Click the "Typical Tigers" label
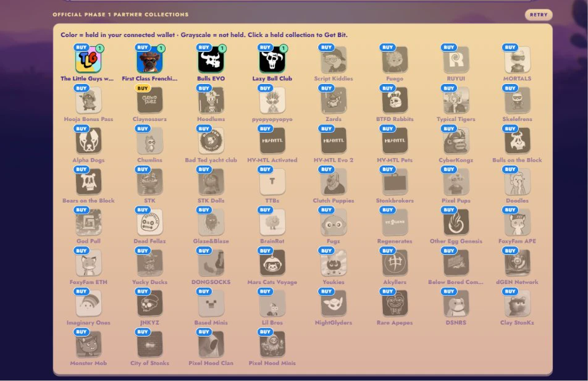The width and height of the screenshot is (588, 381). pos(456,119)
